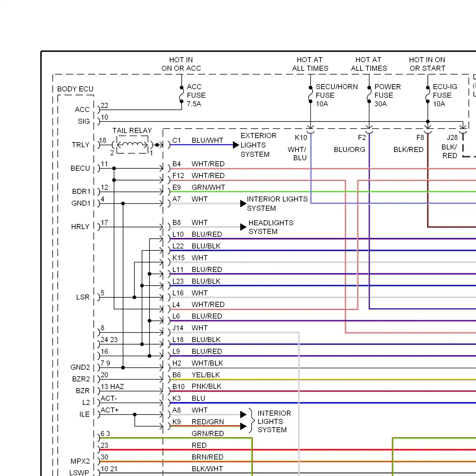Select the B8 WHT wire label
This screenshot has height=476, width=476.
pos(190,223)
